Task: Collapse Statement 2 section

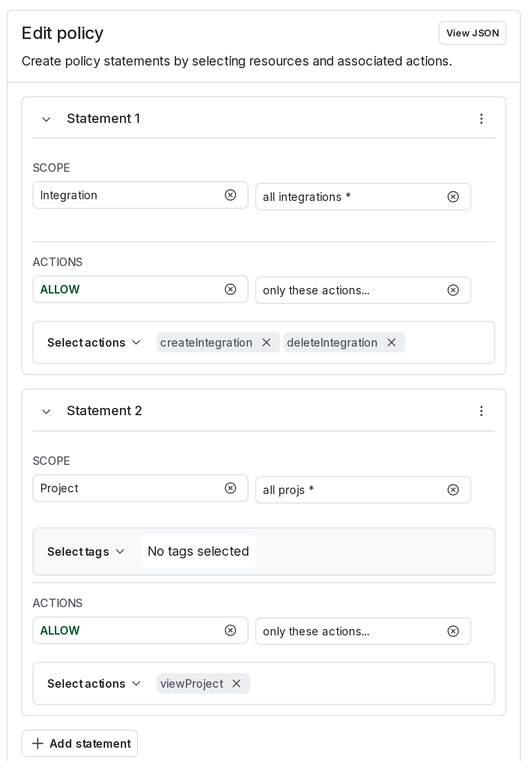Action: click(46, 411)
